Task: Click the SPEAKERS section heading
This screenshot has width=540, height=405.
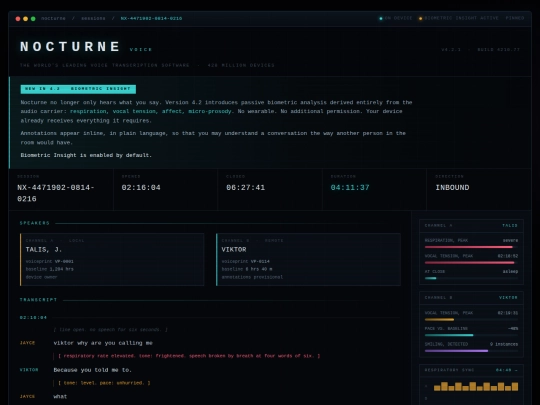Action: [35, 223]
